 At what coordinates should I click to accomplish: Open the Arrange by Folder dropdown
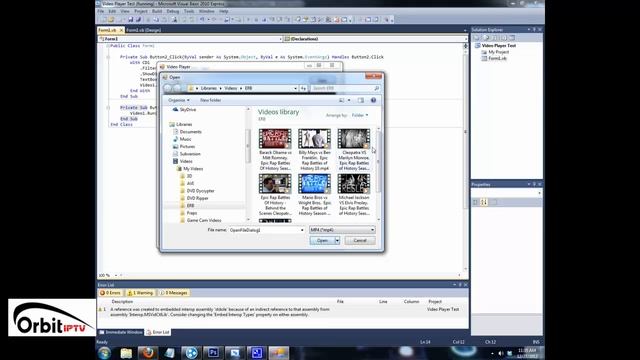click(x=360, y=115)
